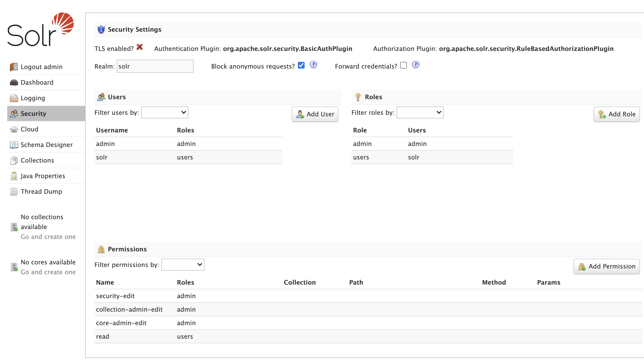The height and width of the screenshot is (361, 644).
Task: Uncheck Block anonymous requests checkbox
Action: point(301,65)
